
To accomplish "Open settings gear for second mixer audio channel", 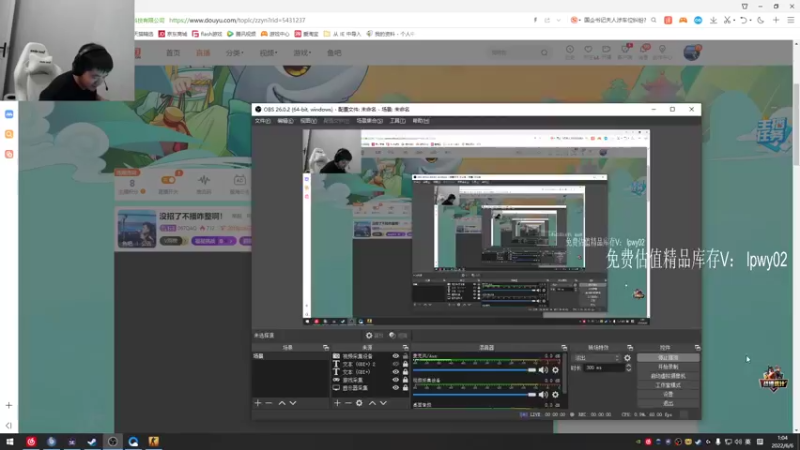I will click(556, 394).
